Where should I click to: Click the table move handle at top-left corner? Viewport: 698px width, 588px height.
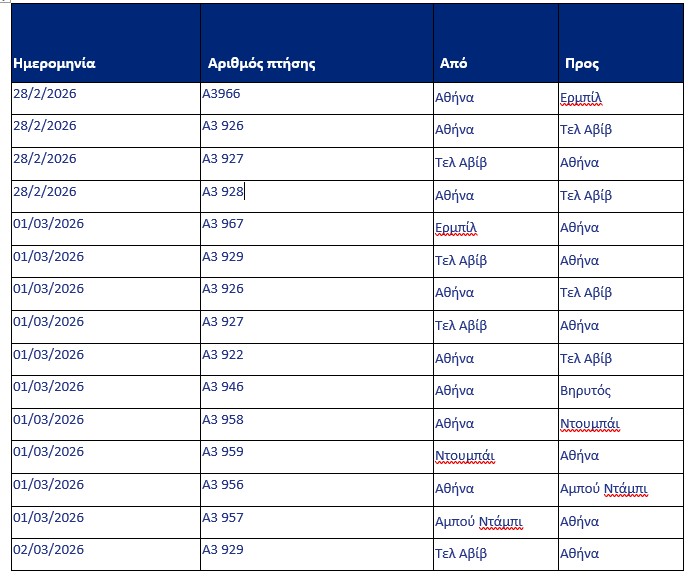click(x=4, y=1)
